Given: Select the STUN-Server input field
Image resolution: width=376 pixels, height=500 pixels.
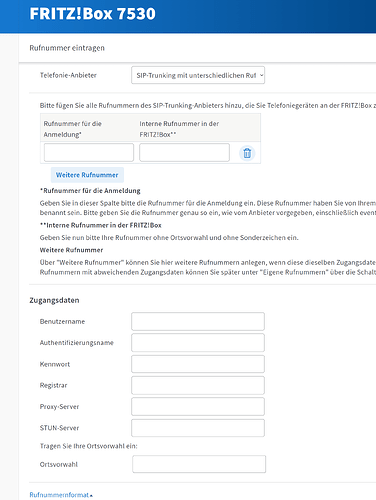Looking at the screenshot, I should tap(198, 428).
